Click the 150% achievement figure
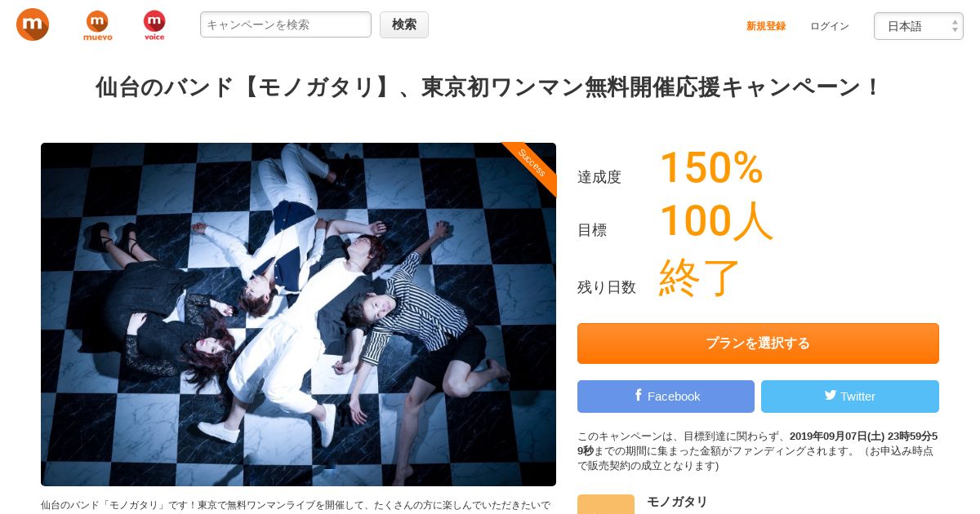 click(x=711, y=167)
